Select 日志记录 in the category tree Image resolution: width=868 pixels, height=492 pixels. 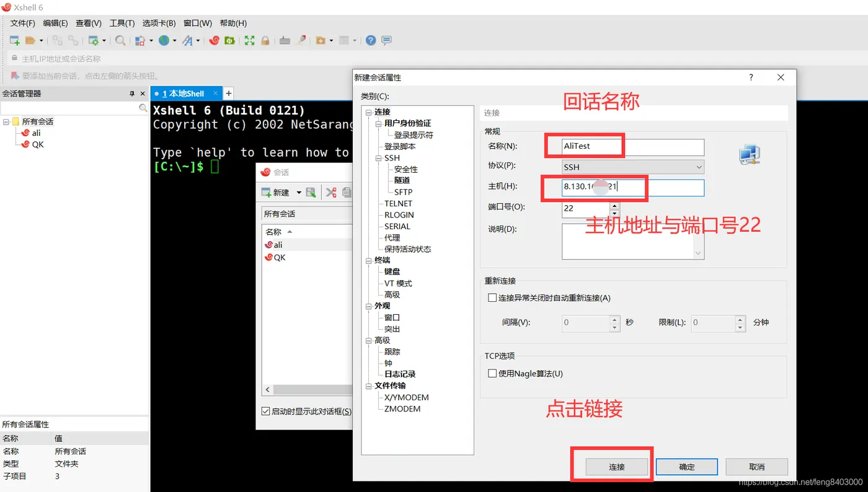[x=400, y=374]
